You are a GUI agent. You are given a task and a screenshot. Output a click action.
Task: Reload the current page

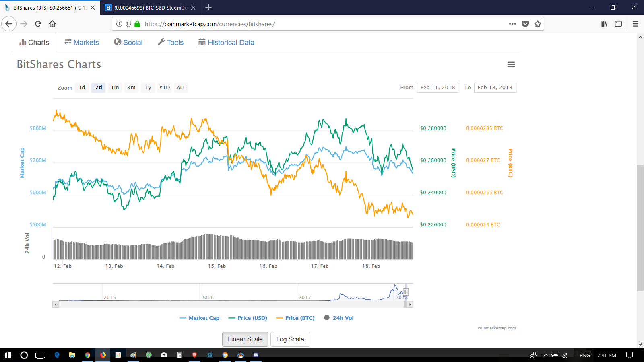[x=38, y=24]
